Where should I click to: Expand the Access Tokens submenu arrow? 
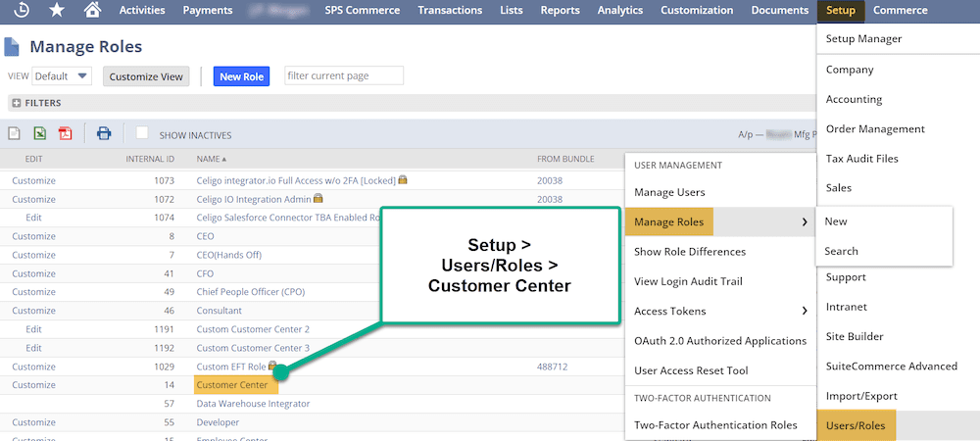(x=805, y=311)
